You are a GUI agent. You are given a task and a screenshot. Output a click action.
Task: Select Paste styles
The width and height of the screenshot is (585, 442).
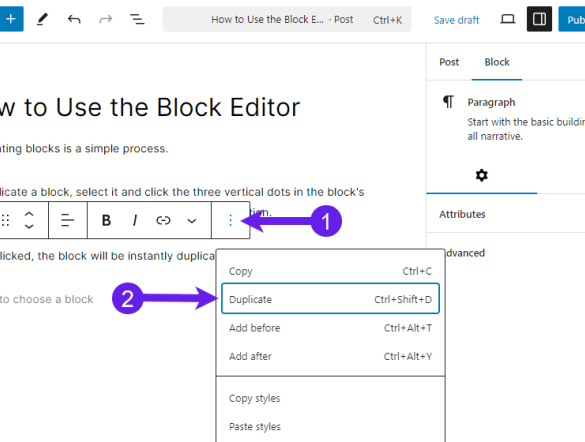pyautogui.click(x=330, y=426)
